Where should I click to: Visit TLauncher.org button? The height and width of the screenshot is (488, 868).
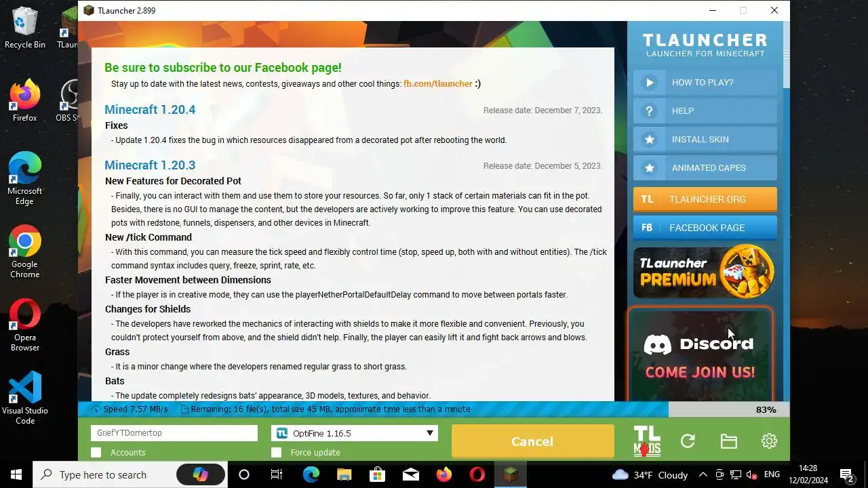pos(705,199)
